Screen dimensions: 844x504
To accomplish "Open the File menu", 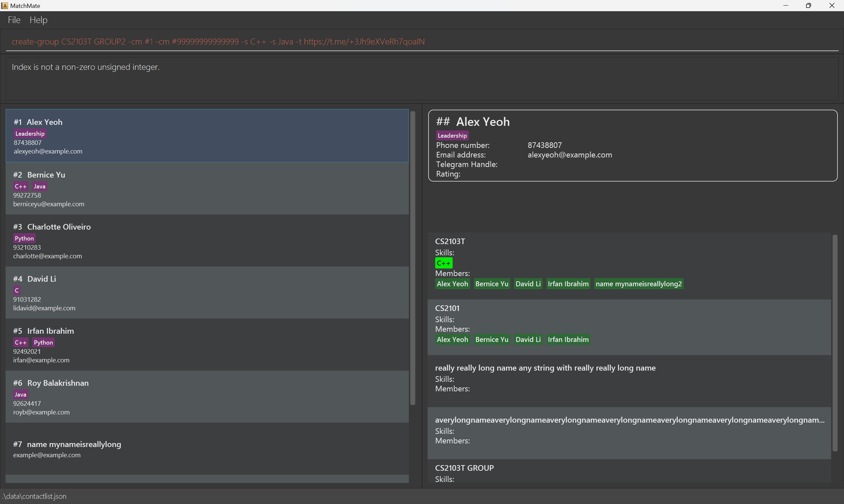I will (x=14, y=20).
